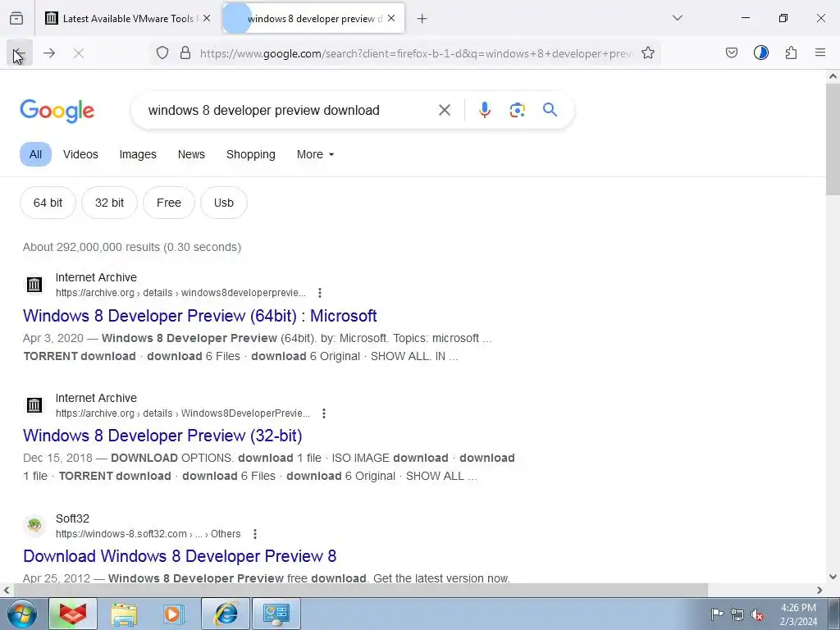Click the horizontal scrollbar thumb
This screenshot has height=630, width=840.
pos(360,591)
